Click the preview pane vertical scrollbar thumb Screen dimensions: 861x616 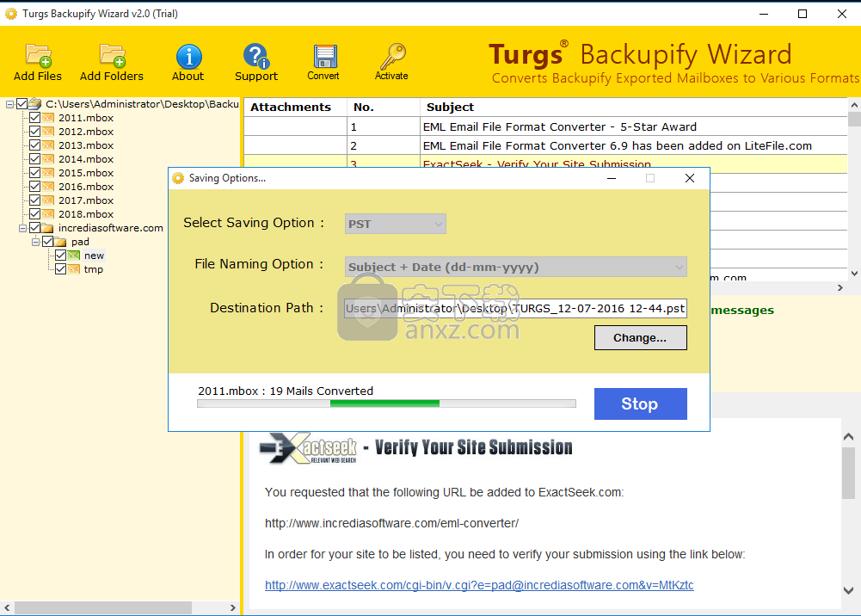[848, 473]
